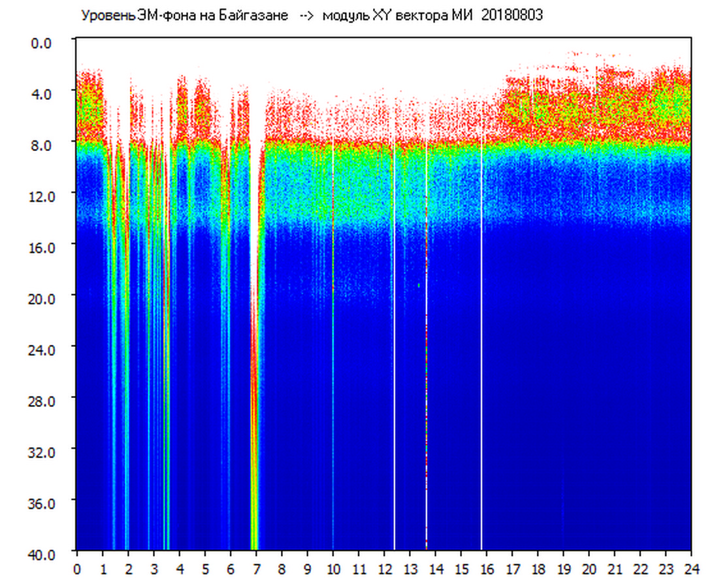The height and width of the screenshot is (588, 716).
Task: Select hour 12 on the horizontal time axis
Action: pos(384,569)
